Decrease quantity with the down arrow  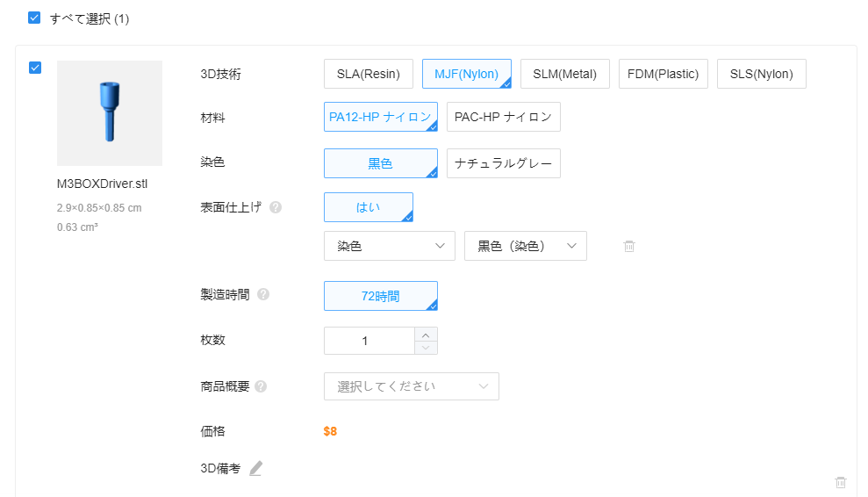(x=426, y=348)
